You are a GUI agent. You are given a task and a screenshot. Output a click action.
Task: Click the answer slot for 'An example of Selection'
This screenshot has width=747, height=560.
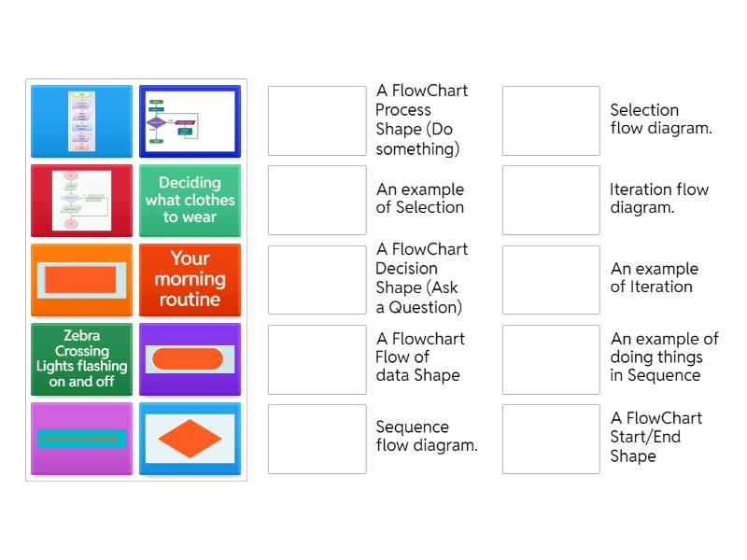317,201
